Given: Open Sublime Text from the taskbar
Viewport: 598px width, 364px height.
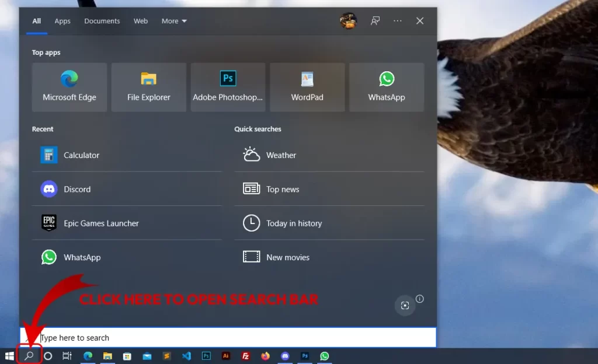Looking at the screenshot, I should [x=166, y=356].
